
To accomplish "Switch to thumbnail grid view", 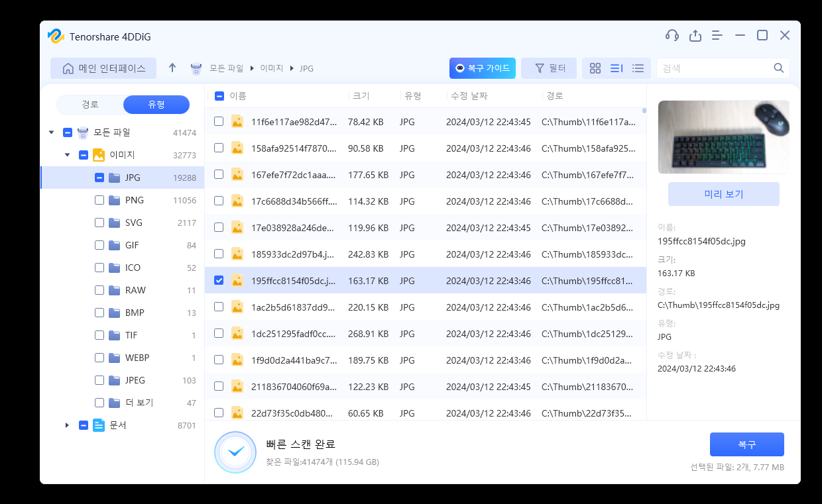I will click(x=595, y=68).
